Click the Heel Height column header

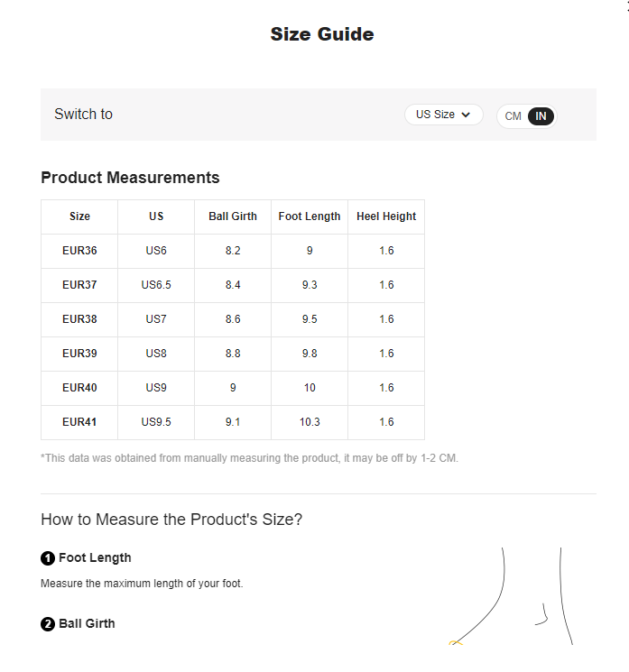coord(386,216)
